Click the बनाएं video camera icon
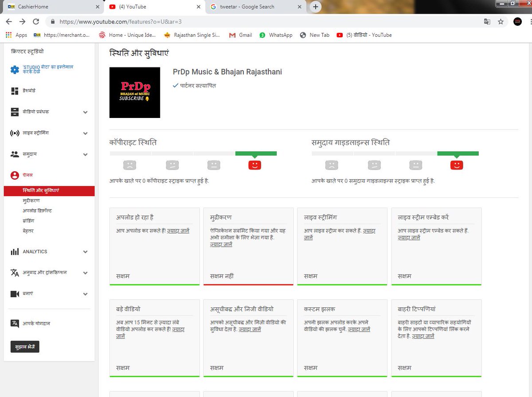 pos(15,294)
